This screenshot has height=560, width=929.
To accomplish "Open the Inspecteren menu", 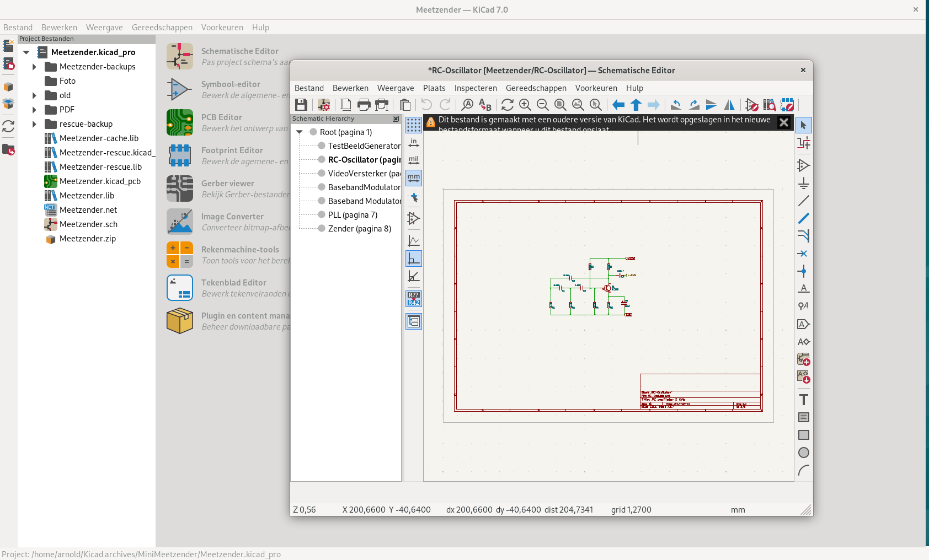I will point(476,88).
